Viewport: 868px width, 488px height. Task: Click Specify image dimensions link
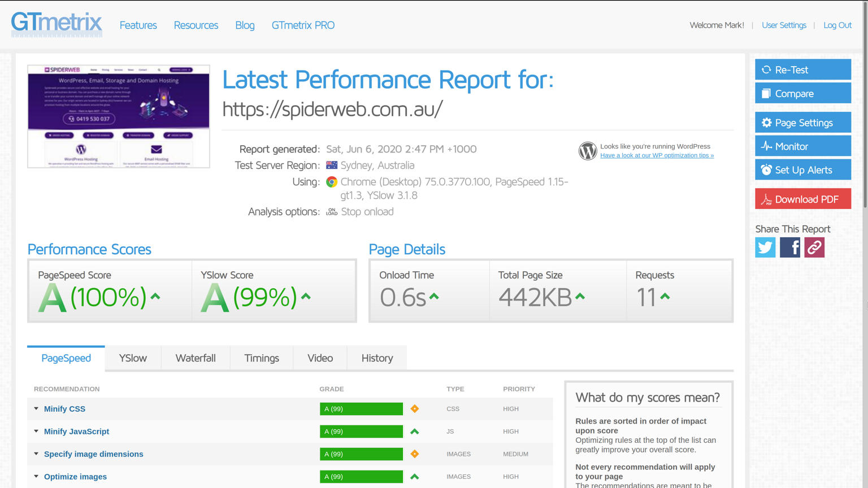click(93, 454)
